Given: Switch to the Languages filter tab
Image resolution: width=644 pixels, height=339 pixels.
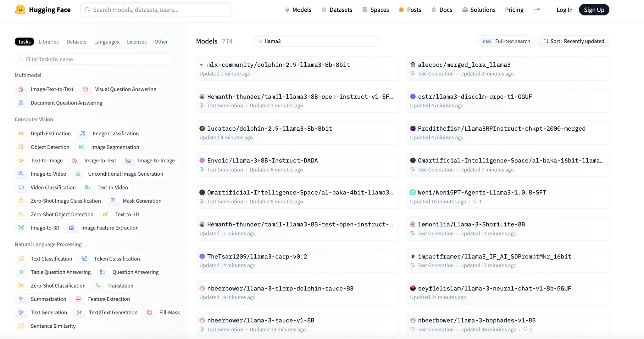Looking at the screenshot, I should pos(107,42).
